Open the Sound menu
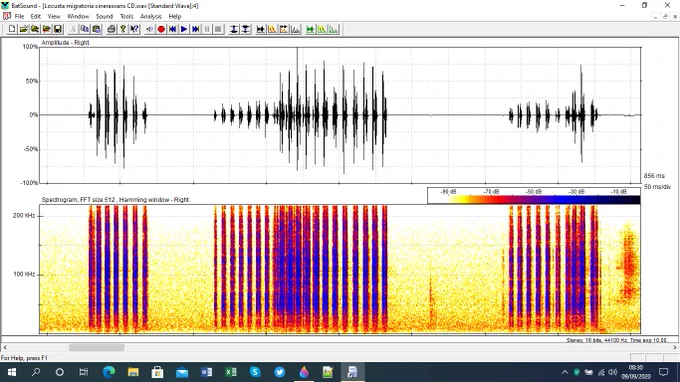The image size is (680, 382). (x=105, y=16)
